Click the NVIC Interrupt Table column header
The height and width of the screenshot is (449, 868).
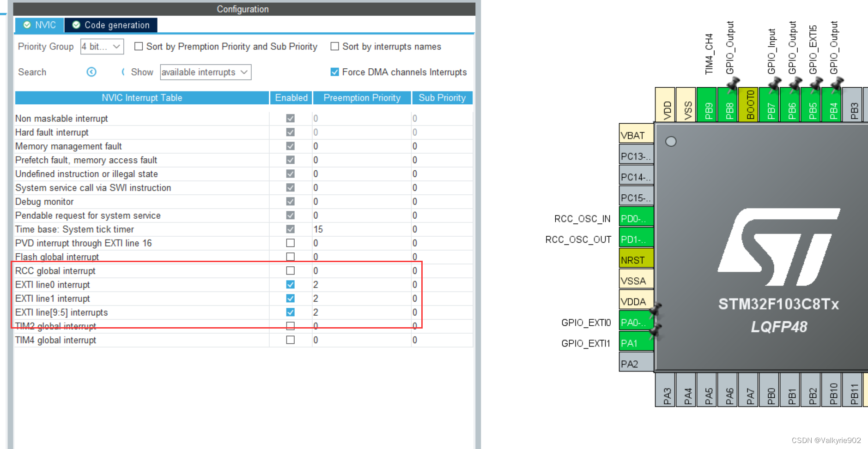tap(142, 98)
